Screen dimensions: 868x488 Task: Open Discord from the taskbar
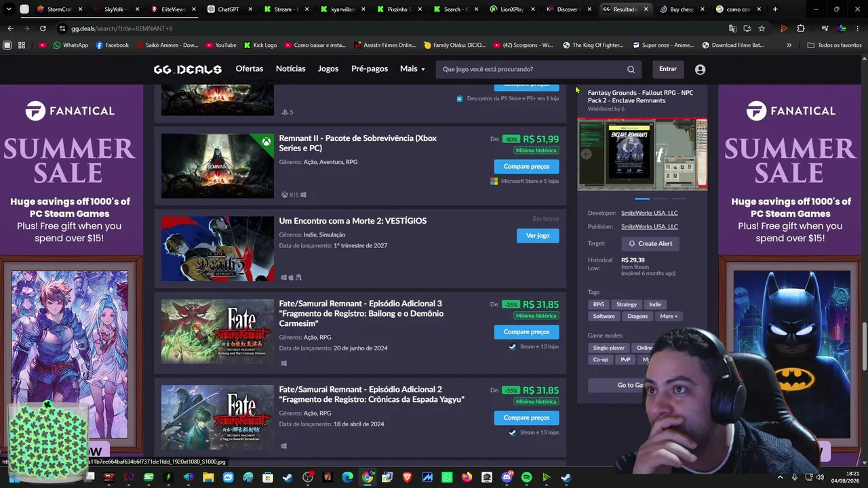[x=507, y=477]
